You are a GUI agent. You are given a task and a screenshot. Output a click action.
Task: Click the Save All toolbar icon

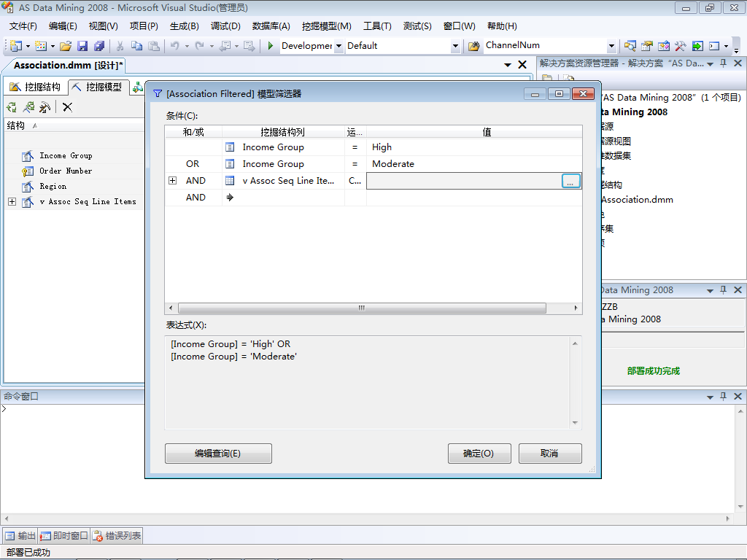click(99, 46)
